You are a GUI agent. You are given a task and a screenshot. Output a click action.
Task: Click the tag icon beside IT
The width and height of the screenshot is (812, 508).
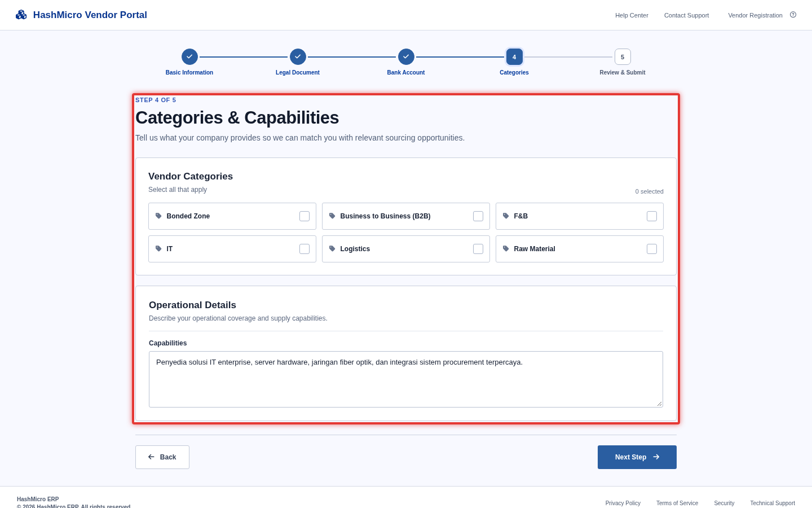158,249
